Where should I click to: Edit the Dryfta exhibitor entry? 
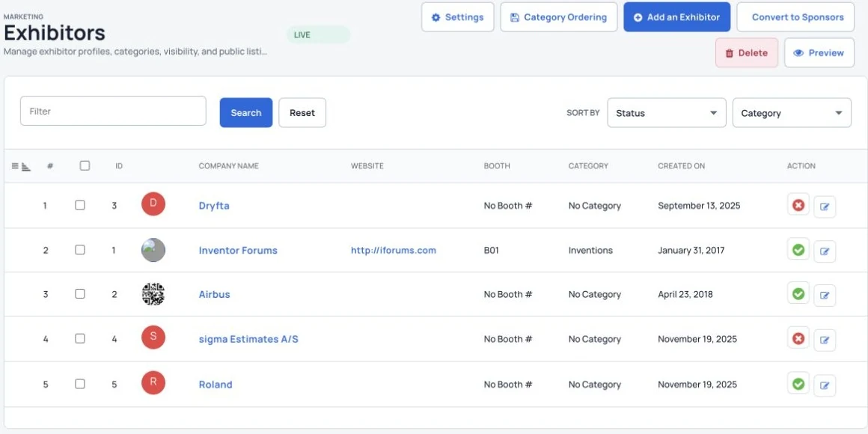pos(825,207)
